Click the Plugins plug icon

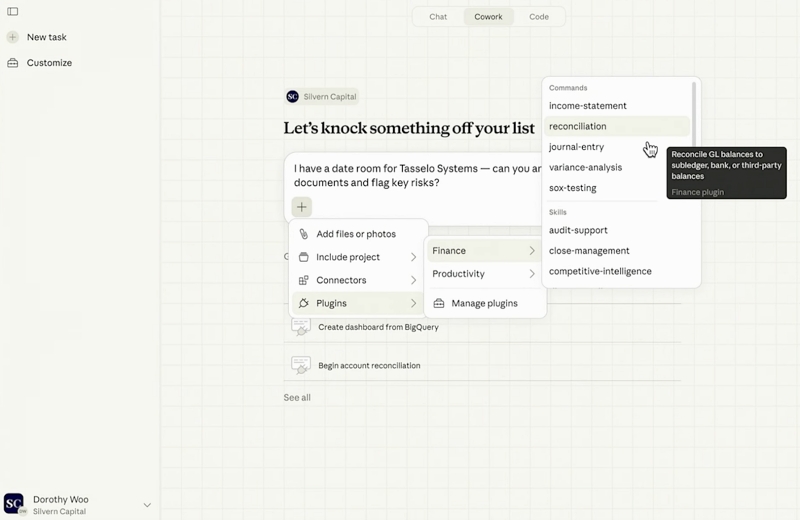(x=304, y=303)
